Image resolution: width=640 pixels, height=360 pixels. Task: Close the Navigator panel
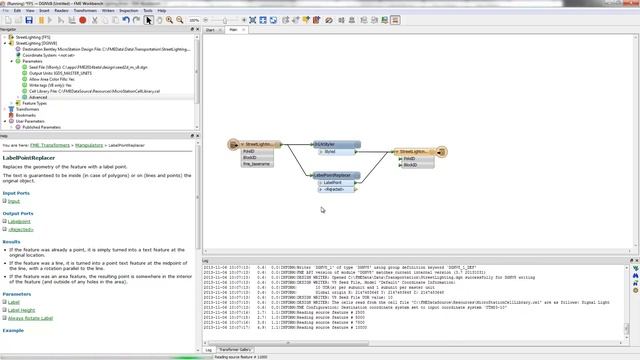point(198,29)
